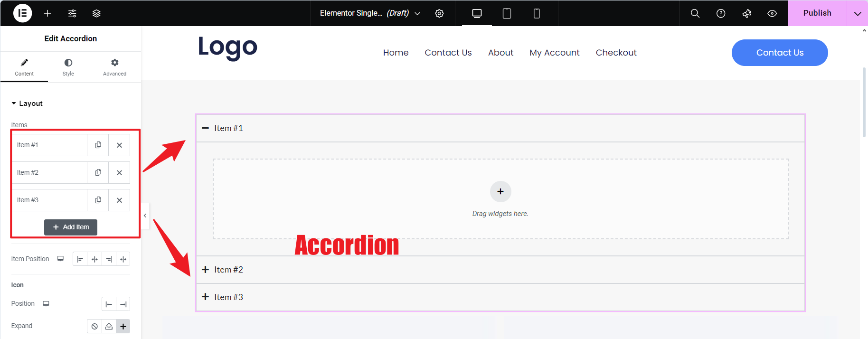
Task: Preview changes with the eye icon
Action: pyautogui.click(x=772, y=13)
